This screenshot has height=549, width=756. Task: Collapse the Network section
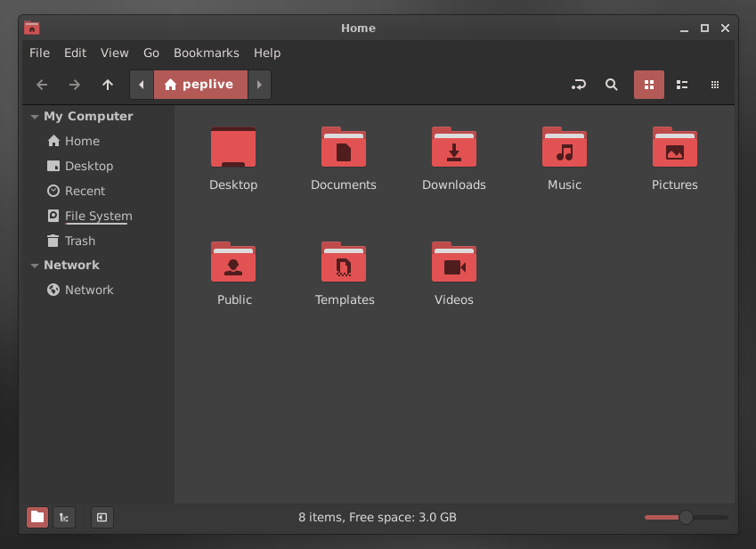[x=35, y=265]
